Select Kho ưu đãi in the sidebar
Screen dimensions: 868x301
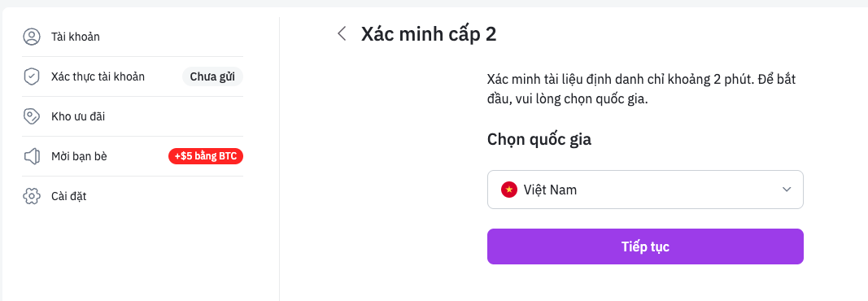coord(133,117)
